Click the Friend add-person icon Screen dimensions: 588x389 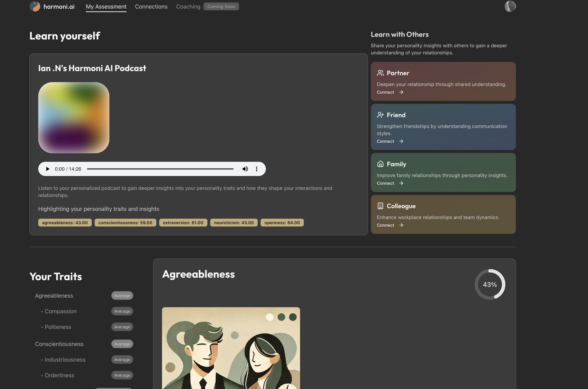point(380,115)
